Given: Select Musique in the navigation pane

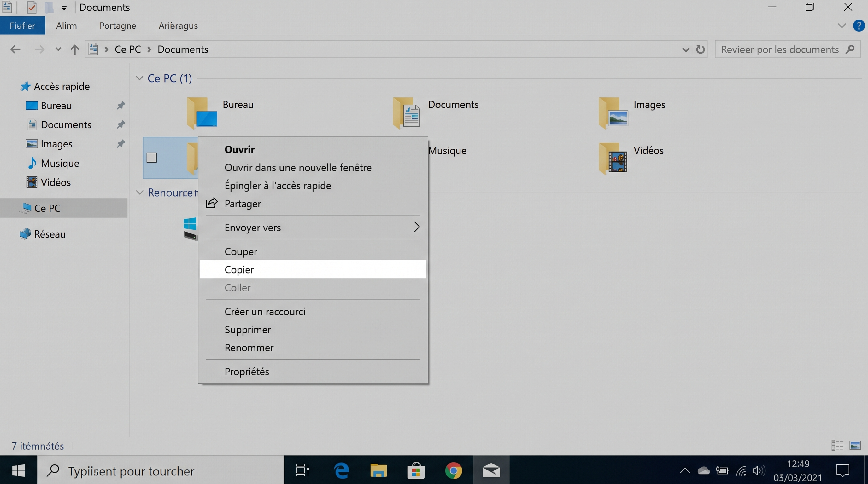Looking at the screenshot, I should pyautogui.click(x=53, y=163).
